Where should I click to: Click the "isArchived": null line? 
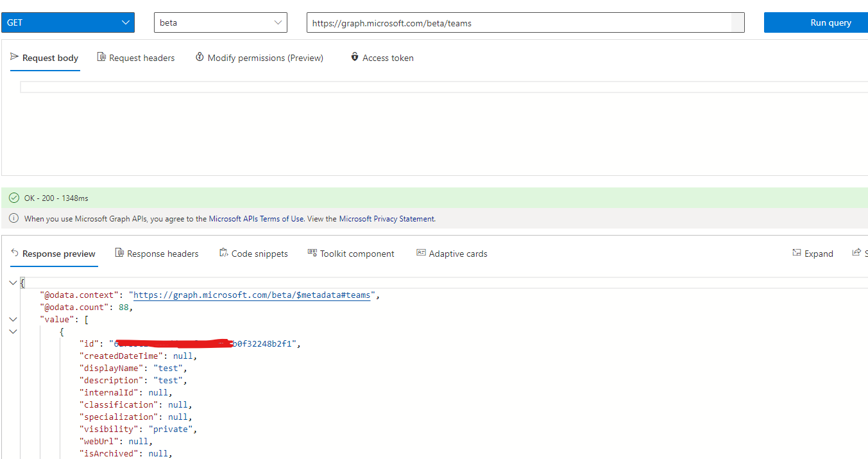click(x=126, y=454)
